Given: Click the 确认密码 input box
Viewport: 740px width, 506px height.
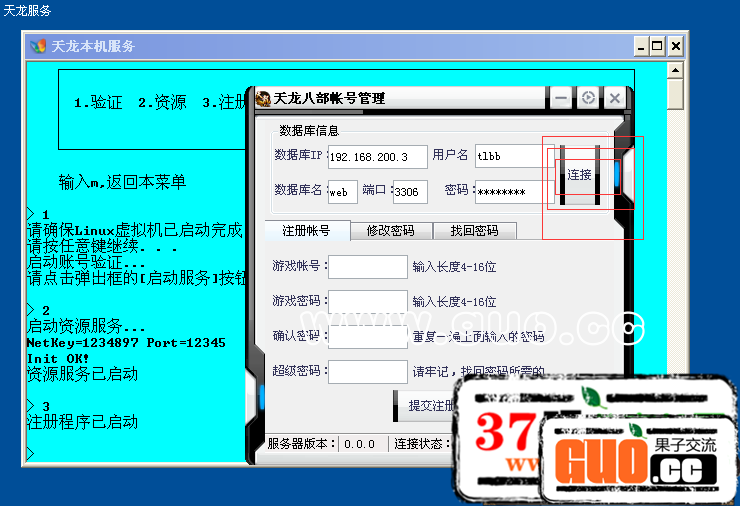Looking at the screenshot, I should click(x=368, y=337).
